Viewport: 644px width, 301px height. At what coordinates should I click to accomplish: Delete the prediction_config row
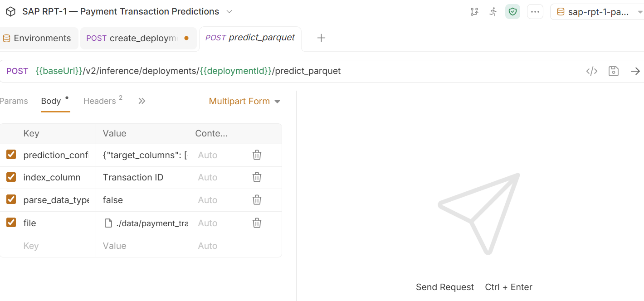[x=257, y=155]
